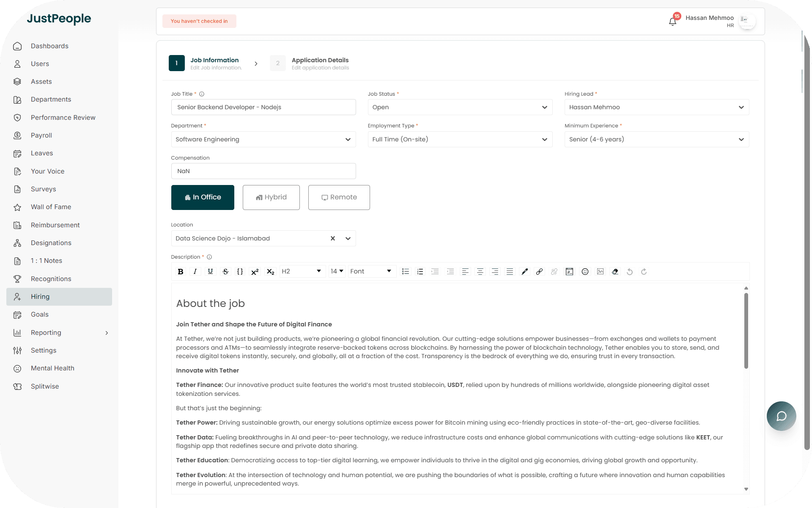This screenshot has width=812, height=508.
Task: Clear the selected Location value
Action: 333,238
